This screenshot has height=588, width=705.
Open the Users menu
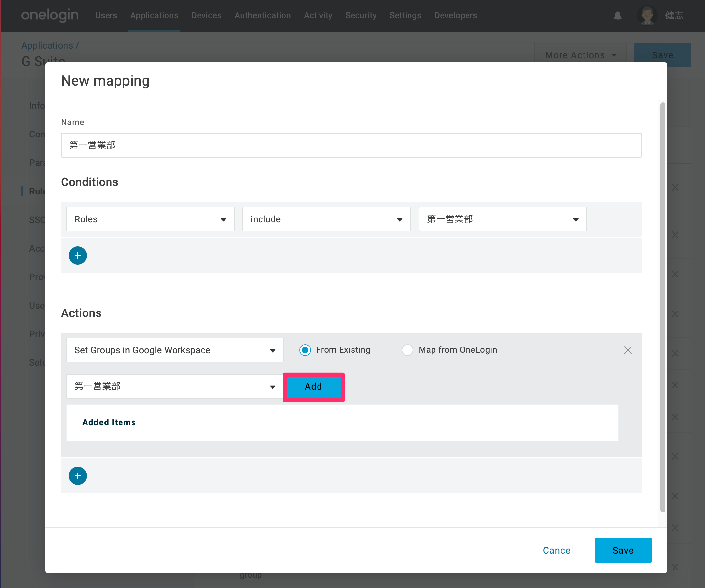point(106,16)
